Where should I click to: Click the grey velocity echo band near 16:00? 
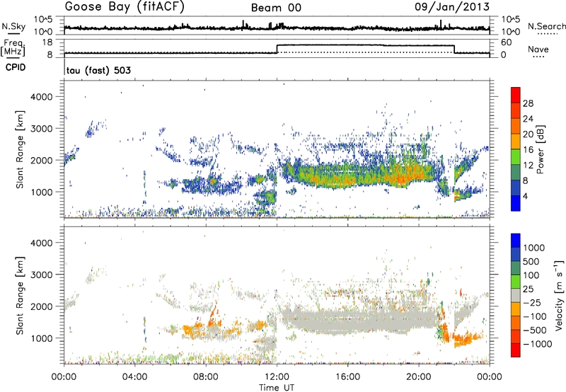coord(348,321)
